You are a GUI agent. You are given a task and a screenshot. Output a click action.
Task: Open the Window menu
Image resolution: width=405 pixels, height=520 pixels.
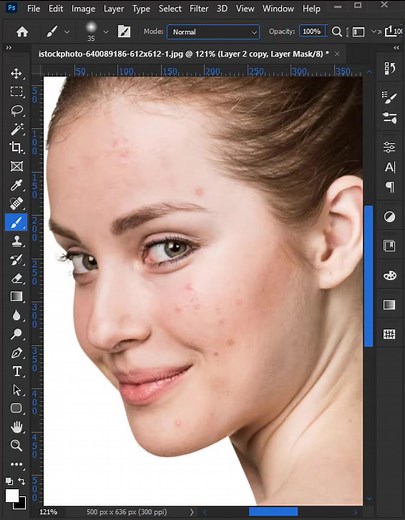click(278, 8)
